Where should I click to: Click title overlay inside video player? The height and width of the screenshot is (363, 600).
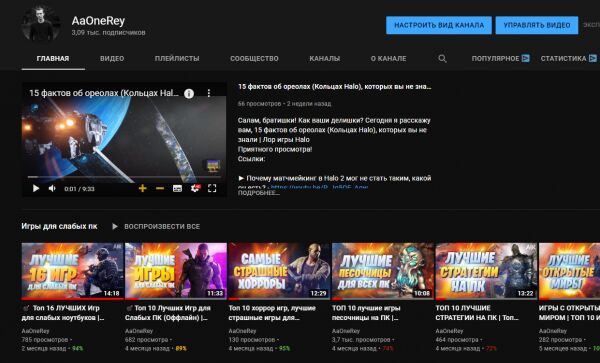104,93
